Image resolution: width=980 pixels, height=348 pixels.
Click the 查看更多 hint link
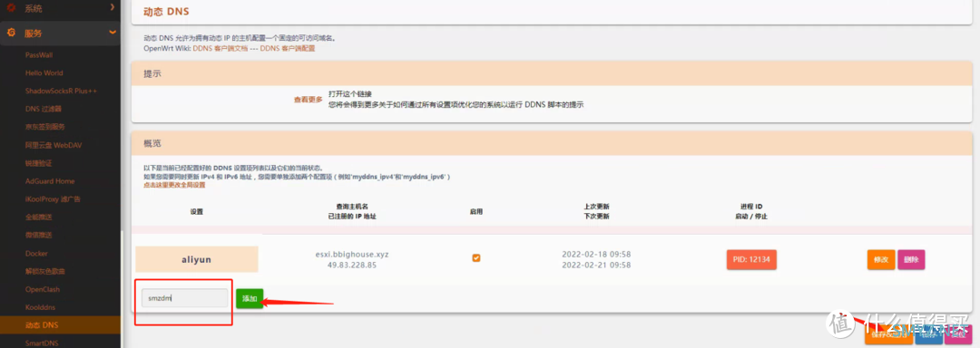[x=309, y=99]
